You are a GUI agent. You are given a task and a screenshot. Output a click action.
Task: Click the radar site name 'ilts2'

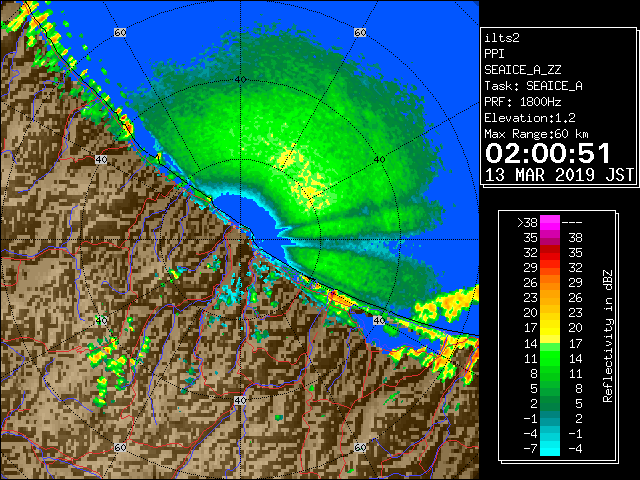click(x=502, y=38)
